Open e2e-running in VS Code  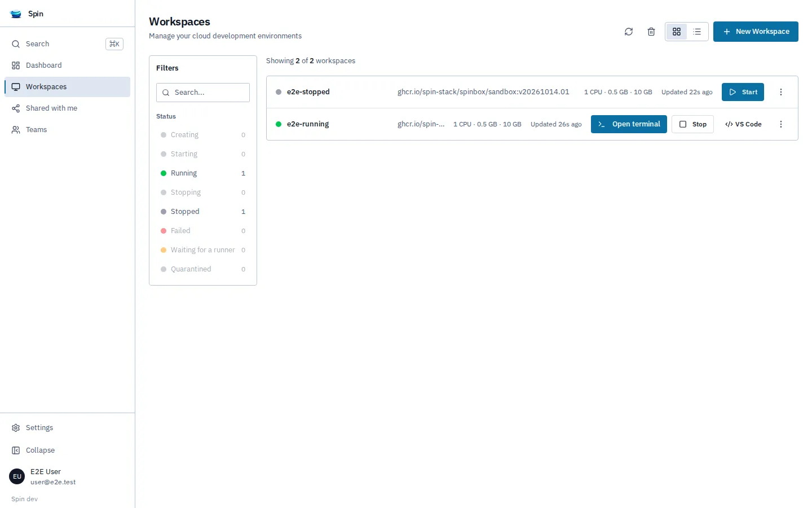click(743, 124)
